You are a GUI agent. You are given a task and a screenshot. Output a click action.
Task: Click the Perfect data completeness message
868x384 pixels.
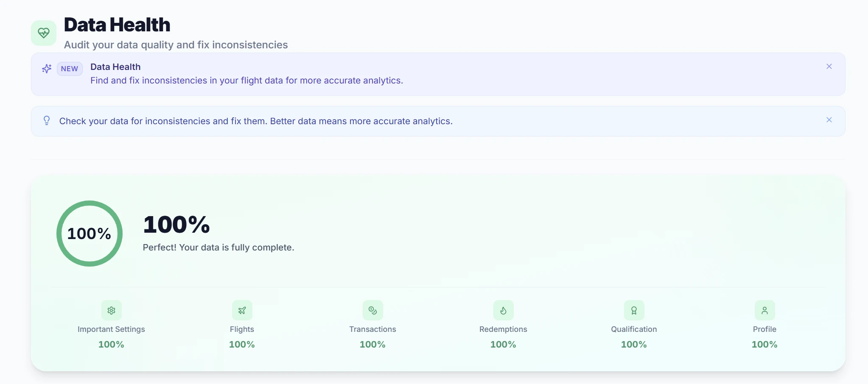click(218, 247)
